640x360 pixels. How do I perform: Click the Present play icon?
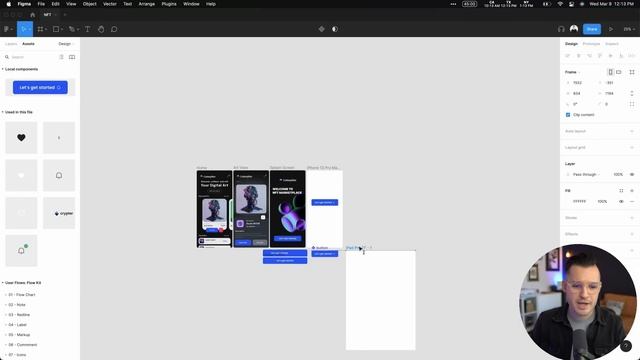[611, 29]
